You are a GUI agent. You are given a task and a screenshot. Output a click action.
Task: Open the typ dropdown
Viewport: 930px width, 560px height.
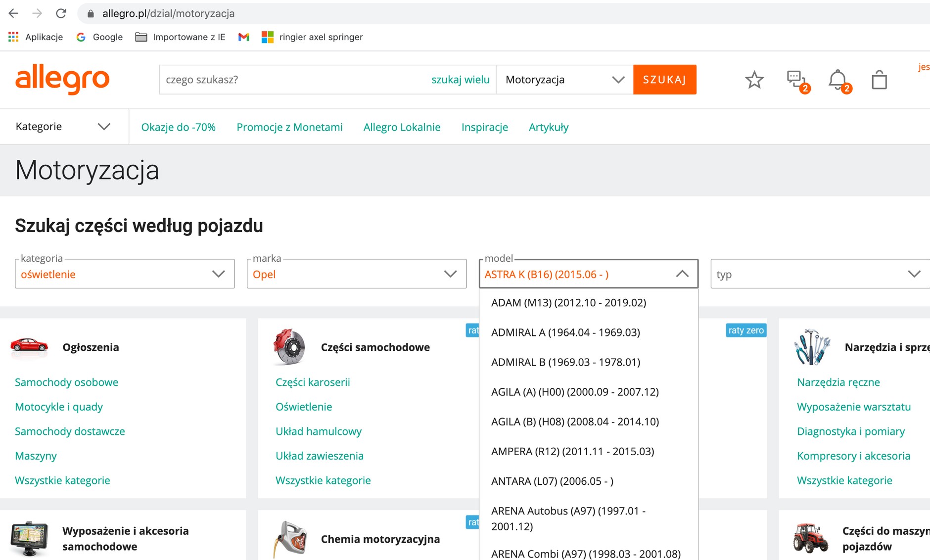pos(819,274)
